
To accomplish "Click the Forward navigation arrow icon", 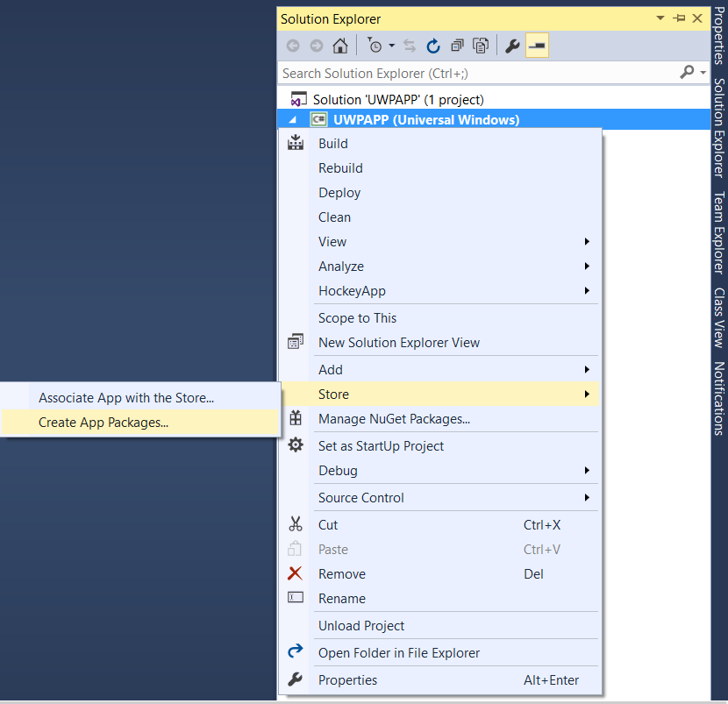I will [317, 46].
